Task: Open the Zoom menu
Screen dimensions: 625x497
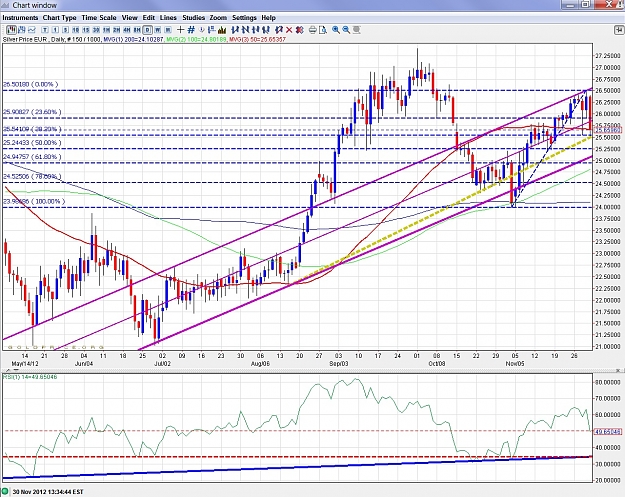Action: [x=218, y=18]
